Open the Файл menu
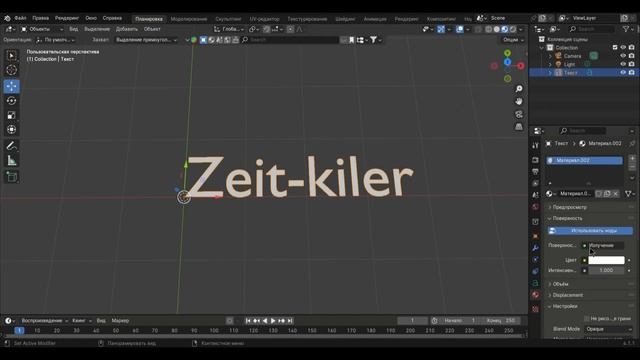 coord(20,18)
